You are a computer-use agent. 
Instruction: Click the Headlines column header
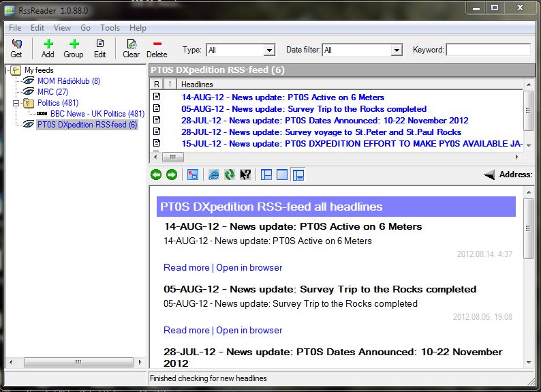(350, 85)
